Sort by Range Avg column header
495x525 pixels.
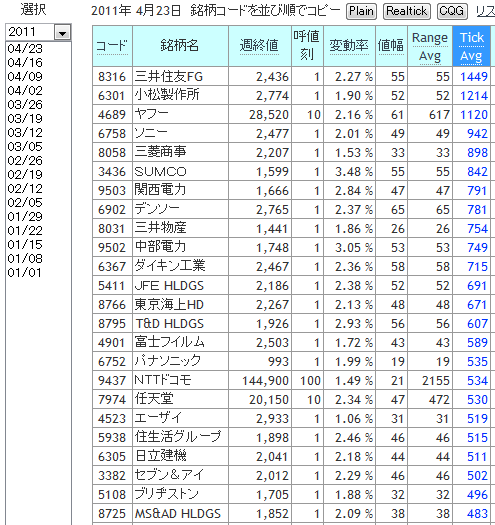[430, 47]
